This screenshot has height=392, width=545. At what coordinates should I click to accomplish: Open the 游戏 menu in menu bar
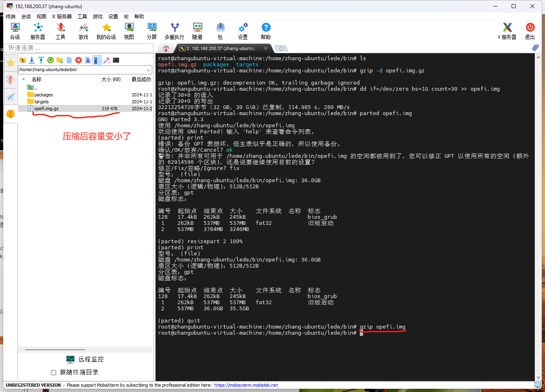point(98,17)
